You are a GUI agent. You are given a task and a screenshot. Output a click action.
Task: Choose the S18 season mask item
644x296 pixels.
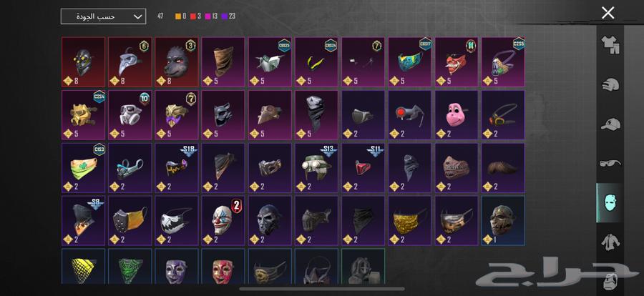(177, 168)
